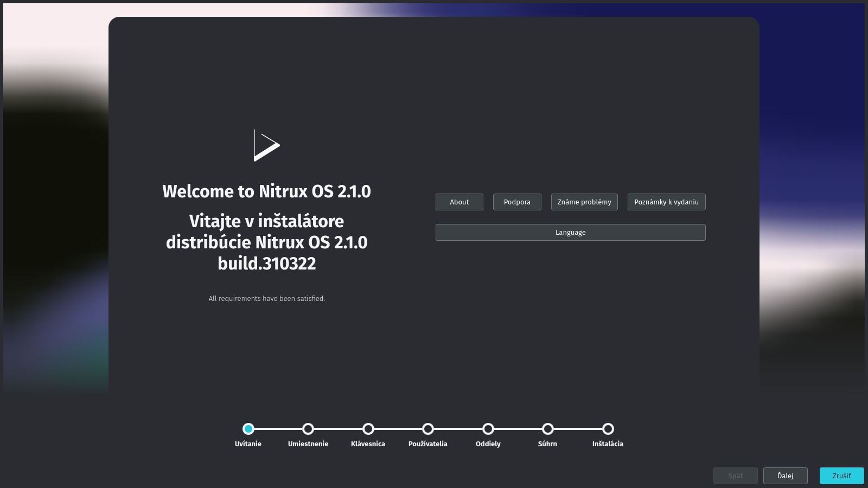Click the Zrušiť cancel button
The height and width of the screenshot is (488, 868).
(x=841, y=476)
